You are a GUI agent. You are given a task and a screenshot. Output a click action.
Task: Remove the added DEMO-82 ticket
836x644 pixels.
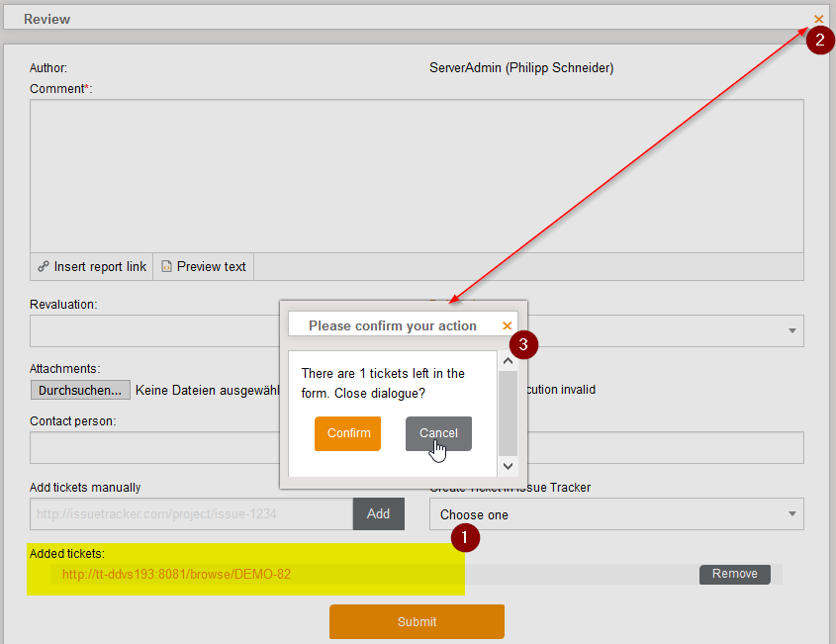pos(734,574)
